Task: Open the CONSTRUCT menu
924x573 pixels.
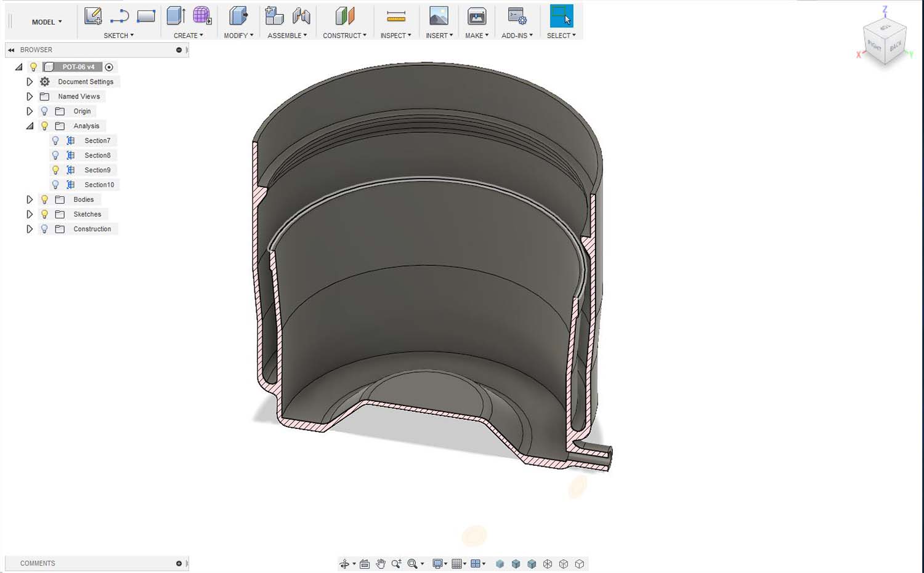Action: tap(344, 36)
